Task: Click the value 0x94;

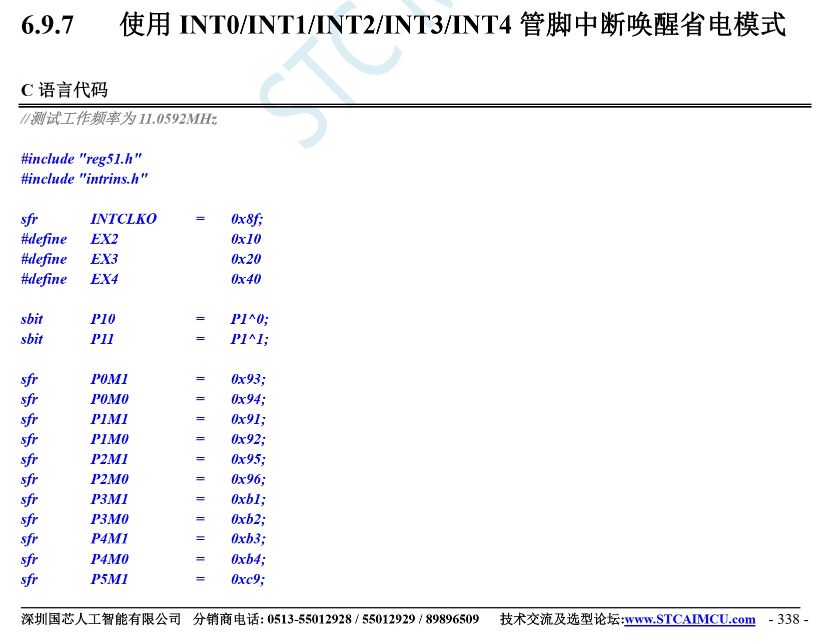Action: (249, 399)
